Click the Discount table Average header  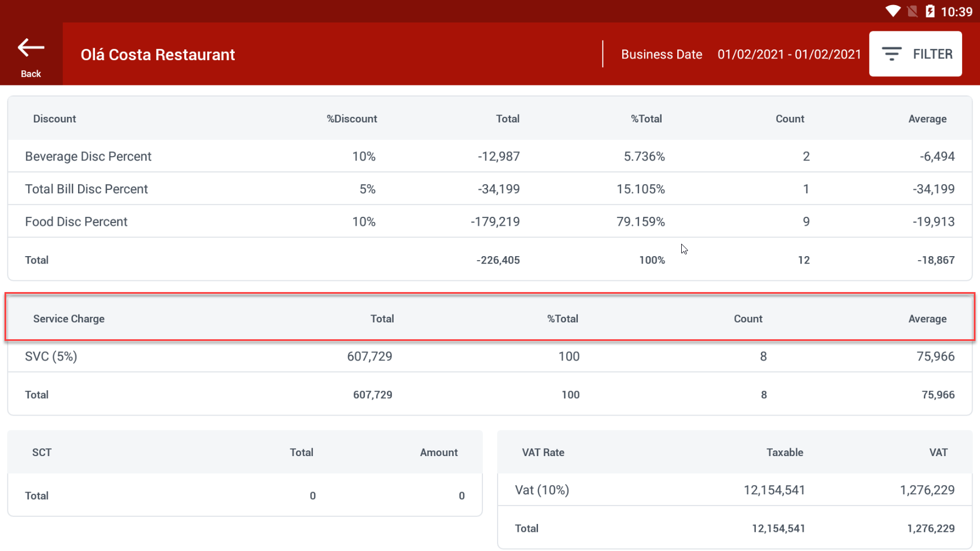coord(927,119)
